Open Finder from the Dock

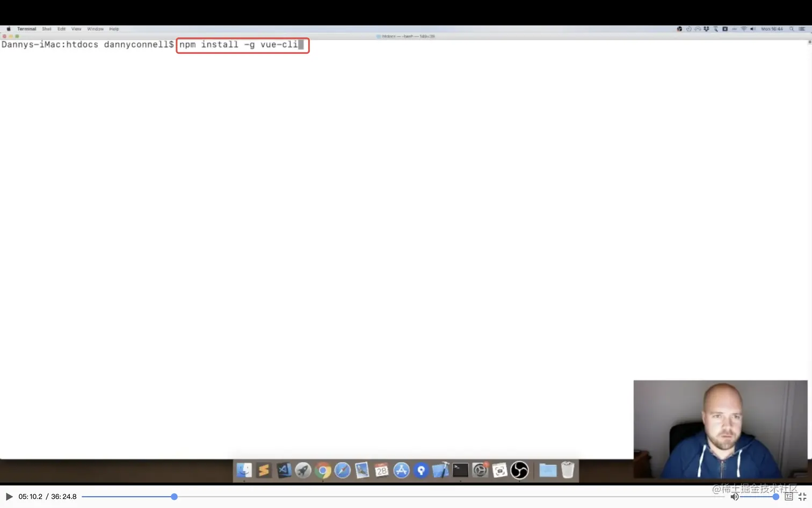click(x=244, y=470)
